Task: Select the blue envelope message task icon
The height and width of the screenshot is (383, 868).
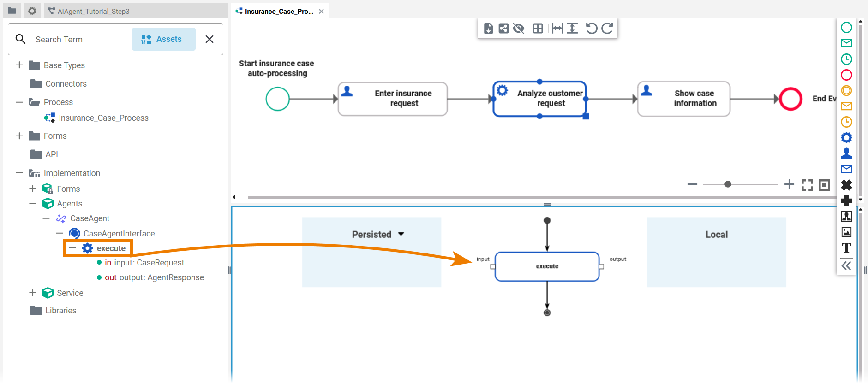Action: (846, 169)
